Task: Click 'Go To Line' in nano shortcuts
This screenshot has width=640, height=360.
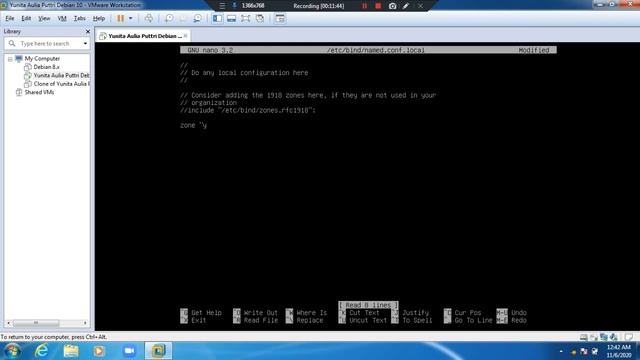Action: (473, 320)
